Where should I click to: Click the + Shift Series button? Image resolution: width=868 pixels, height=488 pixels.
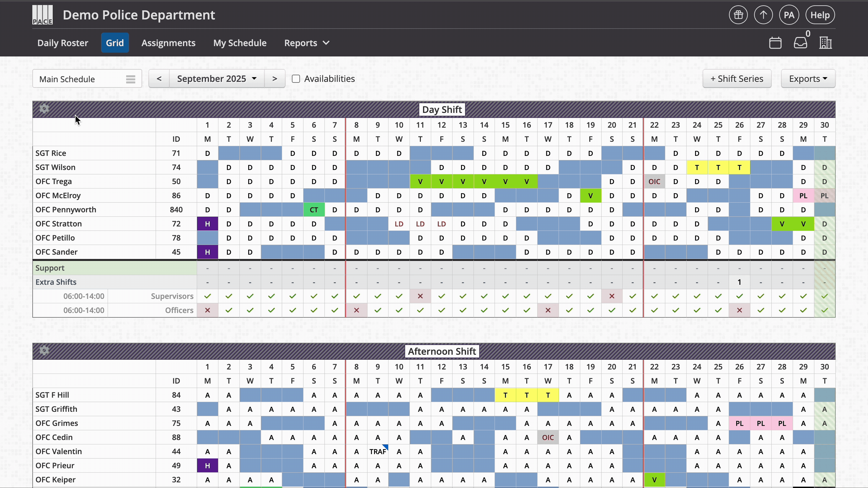click(737, 79)
